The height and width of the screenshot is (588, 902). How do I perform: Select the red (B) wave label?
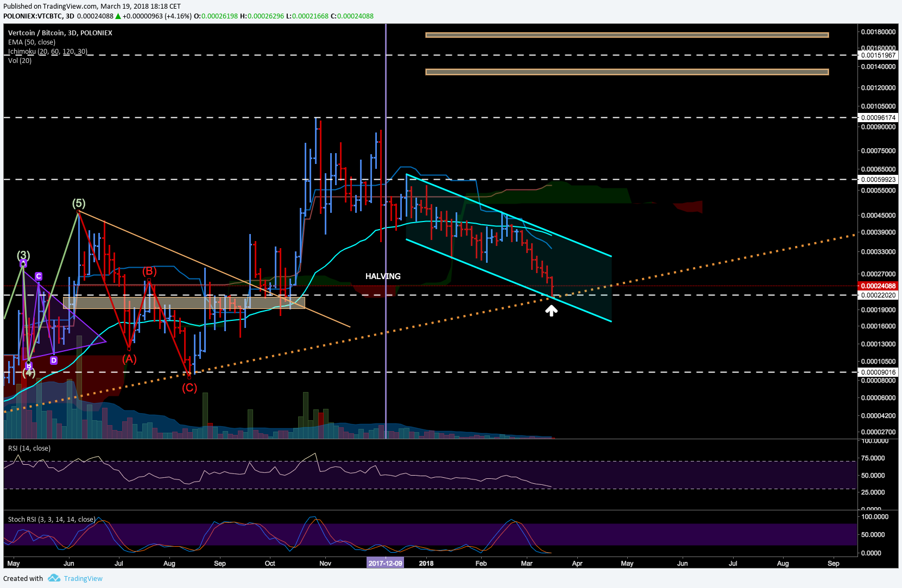coord(149,271)
